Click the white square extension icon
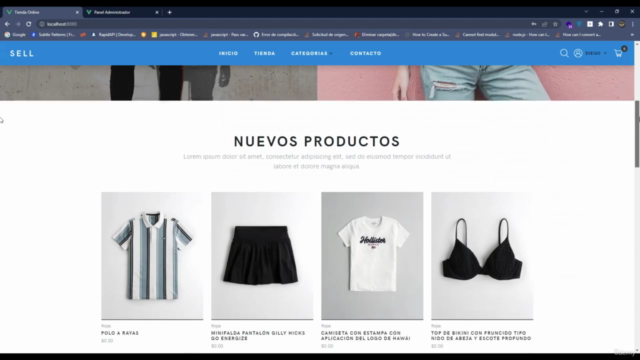The height and width of the screenshot is (360, 640). click(x=590, y=24)
